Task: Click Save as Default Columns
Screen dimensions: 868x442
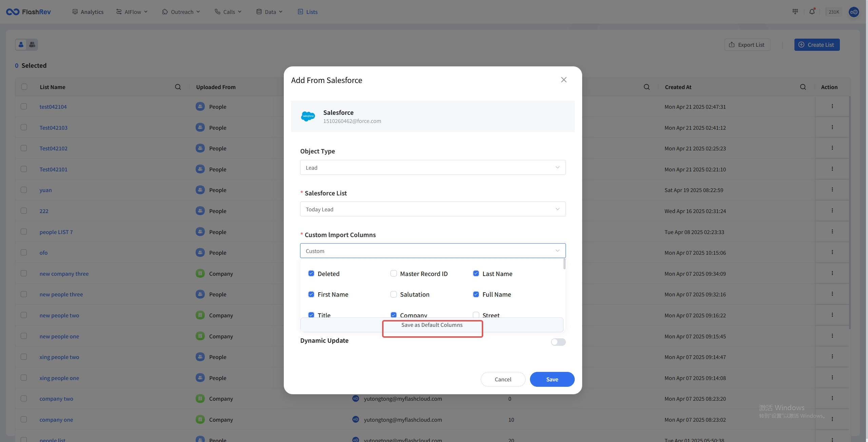Action: click(x=432, y=325)
